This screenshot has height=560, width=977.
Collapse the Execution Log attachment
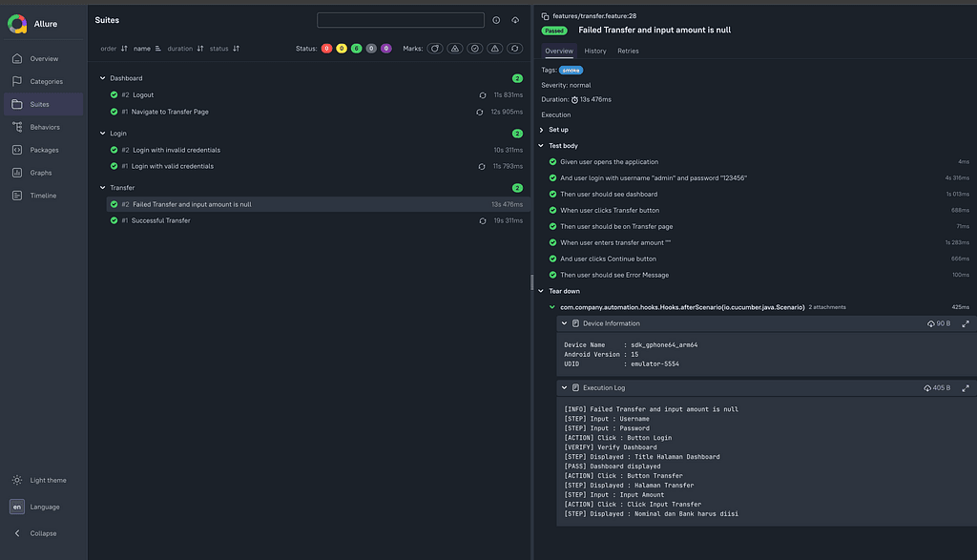(x=564, y=388)
